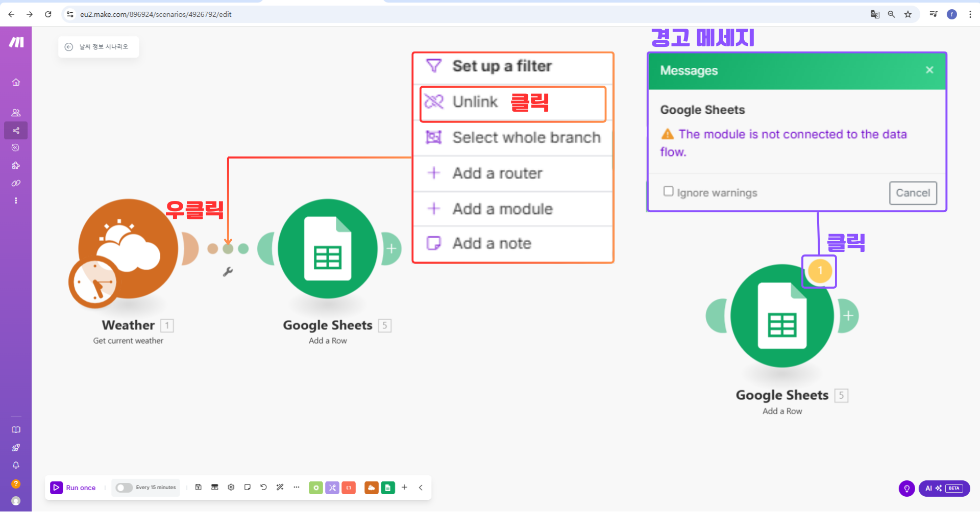The height and width of the screenshot is (512, 980).
Task: Choose Add a module menu item
Action: (x=513, y=209)
